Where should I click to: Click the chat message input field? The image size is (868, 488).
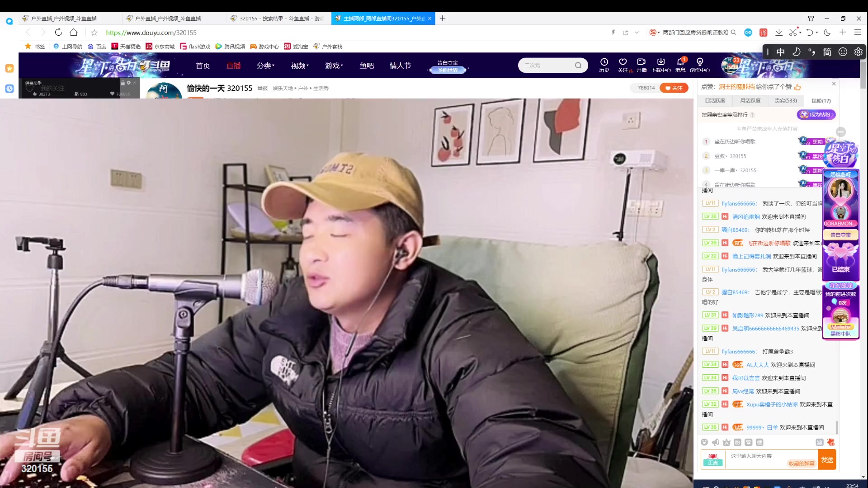tap(771, 459)
